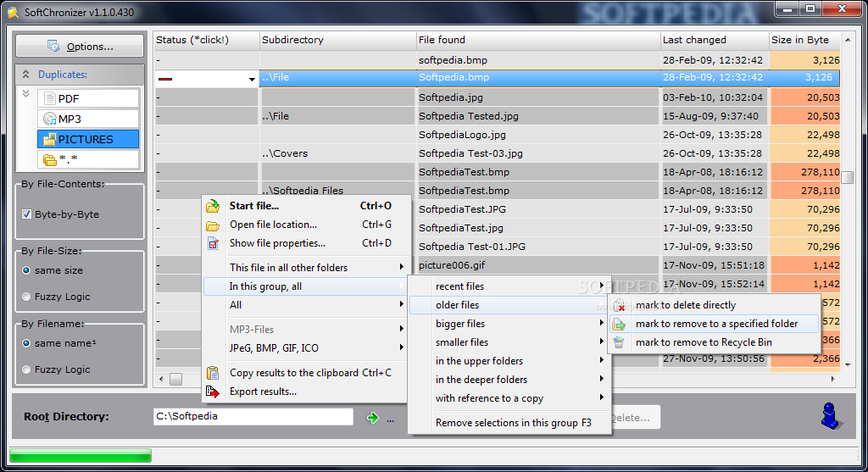Image resolution: width=868 pixels, height=472 pixels.
Task: Click the PDF document icon
Action: point(50,98)
